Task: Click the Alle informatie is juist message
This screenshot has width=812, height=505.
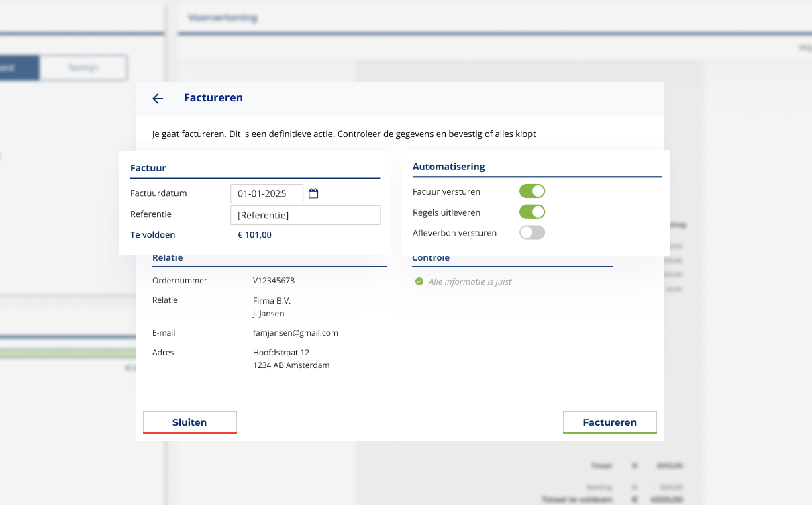Action: pos(470,282)
